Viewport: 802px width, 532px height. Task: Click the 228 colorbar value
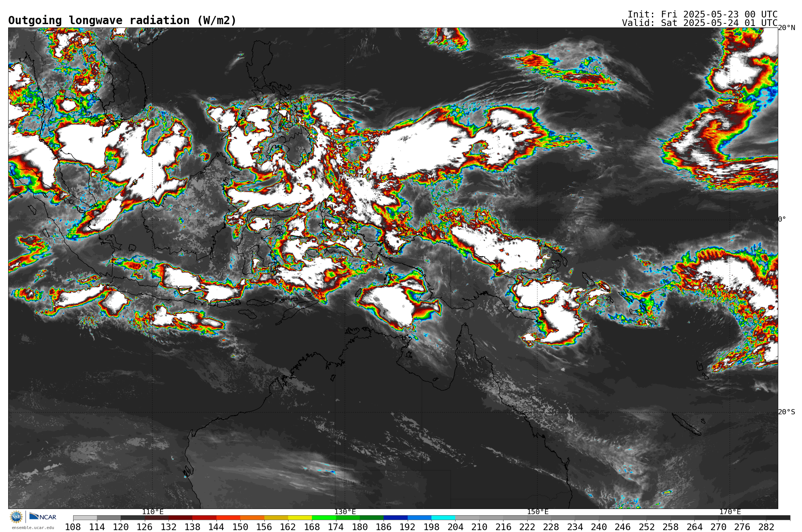[551, 527]
